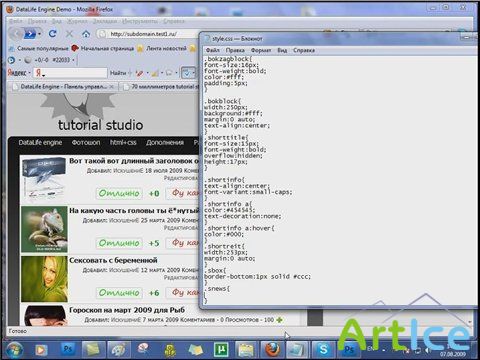Viewport: 480px width, 360px height.
Task: Open html+css site menu link
Action: 123,143
